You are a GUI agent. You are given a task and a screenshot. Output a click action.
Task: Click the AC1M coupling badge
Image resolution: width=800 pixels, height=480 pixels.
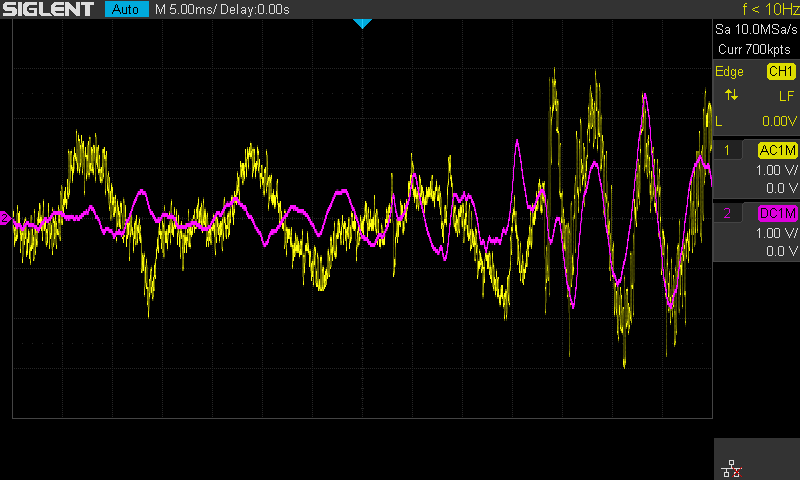[777, 150]
